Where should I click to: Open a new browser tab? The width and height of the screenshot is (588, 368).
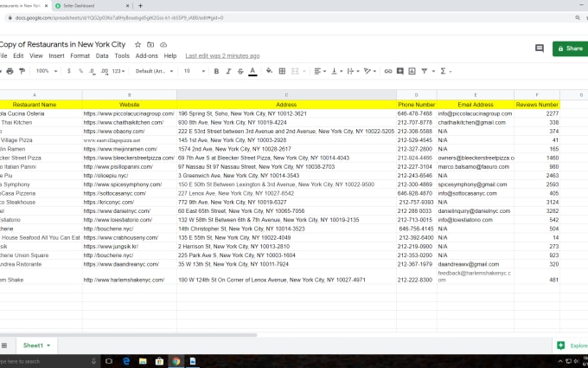[140, 6]
